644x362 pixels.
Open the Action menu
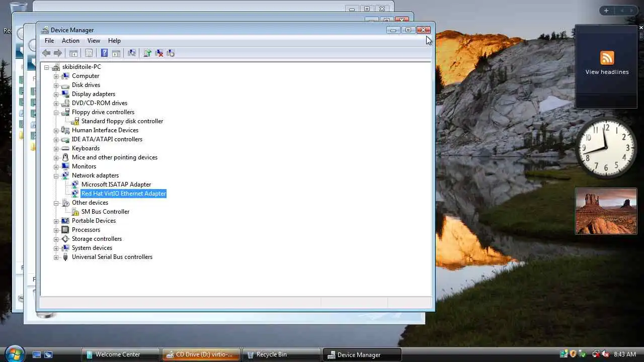(x=70, y=41)
